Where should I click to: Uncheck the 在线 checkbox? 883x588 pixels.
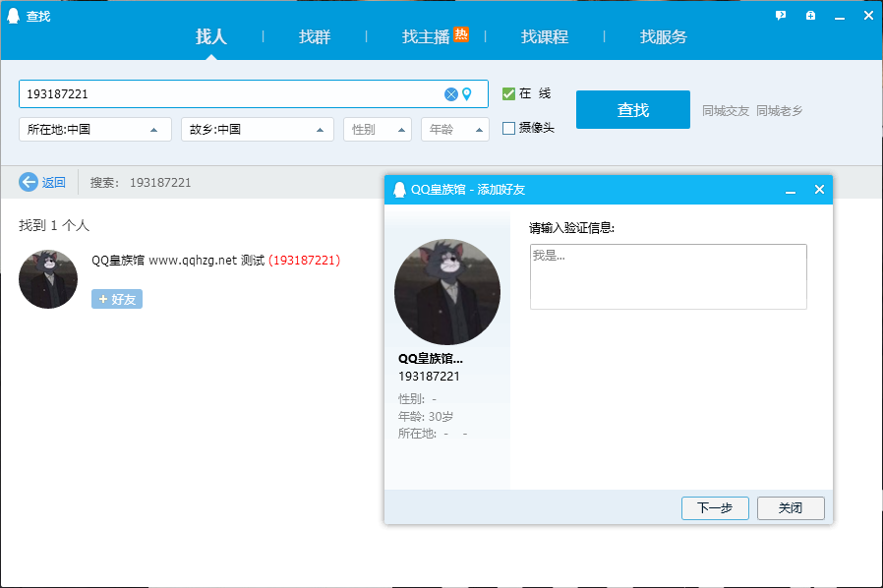(508, 93)
